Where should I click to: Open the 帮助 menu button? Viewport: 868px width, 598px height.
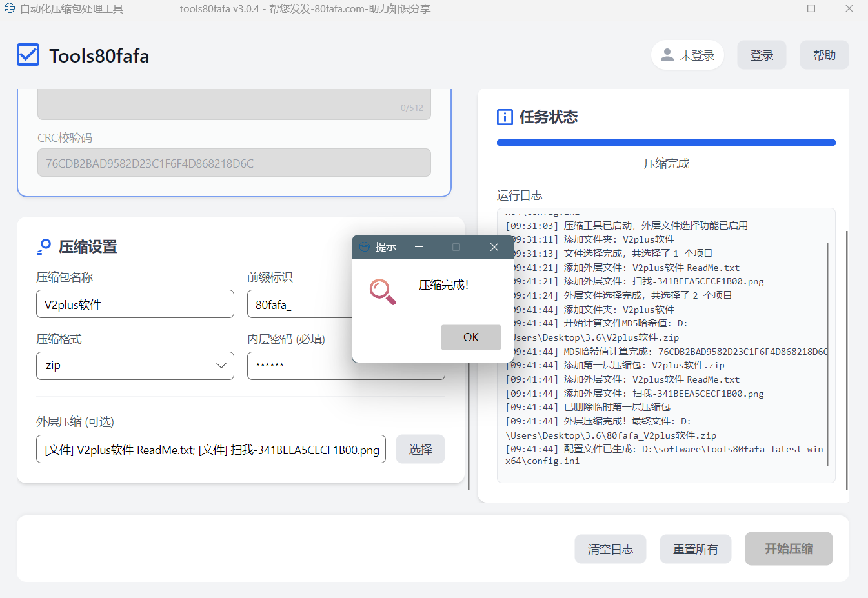click(824, 55)
